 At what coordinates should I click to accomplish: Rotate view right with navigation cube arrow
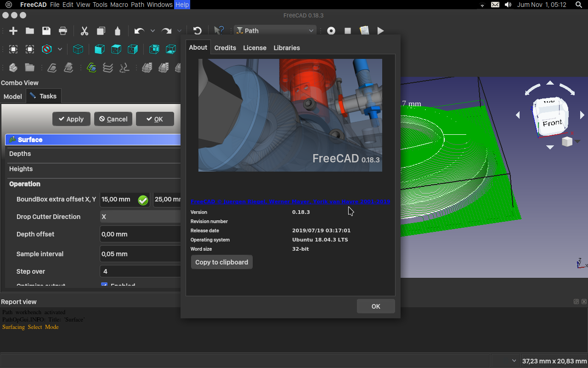pyautogui.click(x=582, y=115)
